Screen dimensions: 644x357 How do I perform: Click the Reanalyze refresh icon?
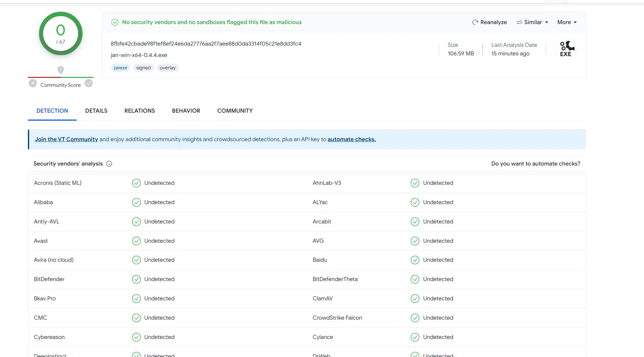(x=475, y=22)
